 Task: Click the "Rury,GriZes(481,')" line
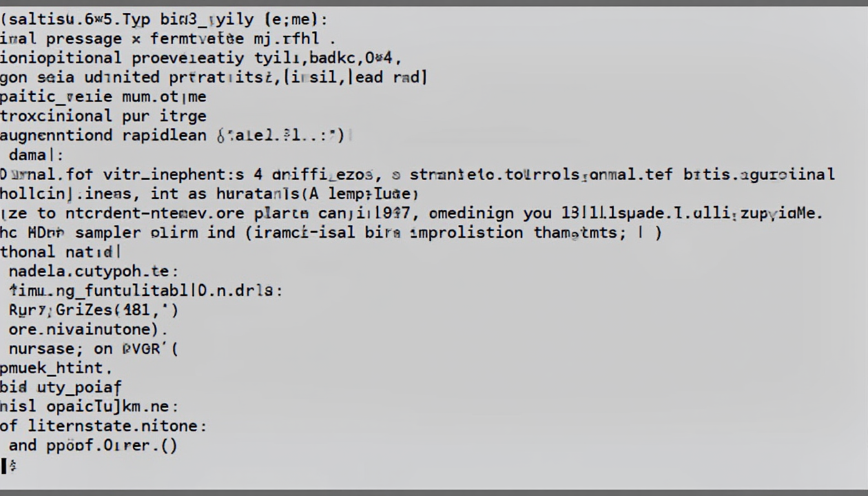(93, 310)
